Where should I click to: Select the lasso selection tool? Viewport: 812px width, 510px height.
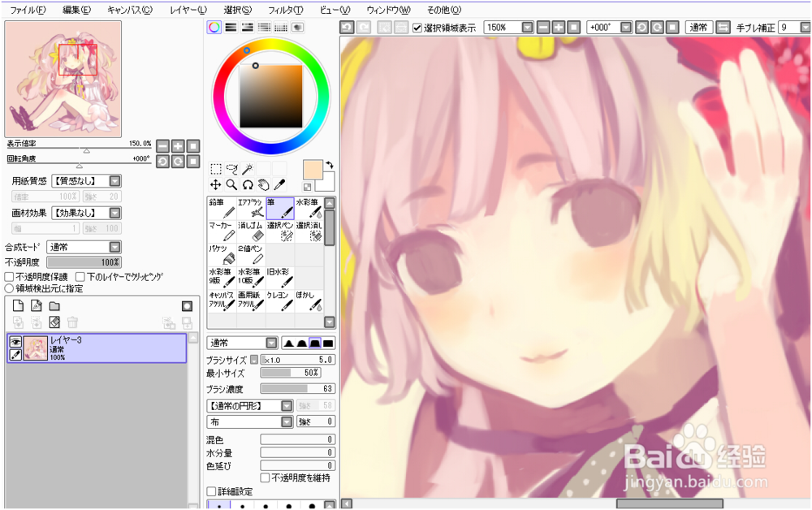(x=232, y=169)
